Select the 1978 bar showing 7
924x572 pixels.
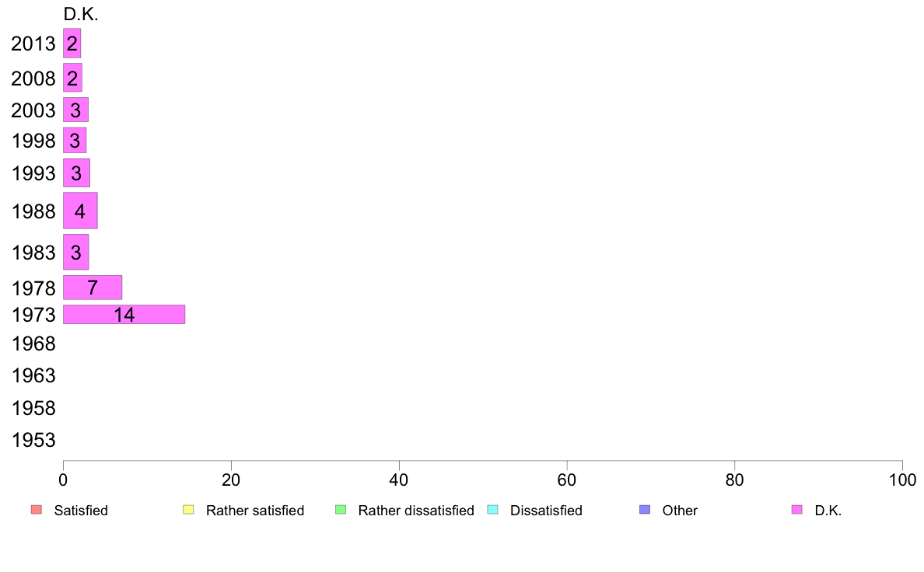pyautogui.click(x=93, y=288)
